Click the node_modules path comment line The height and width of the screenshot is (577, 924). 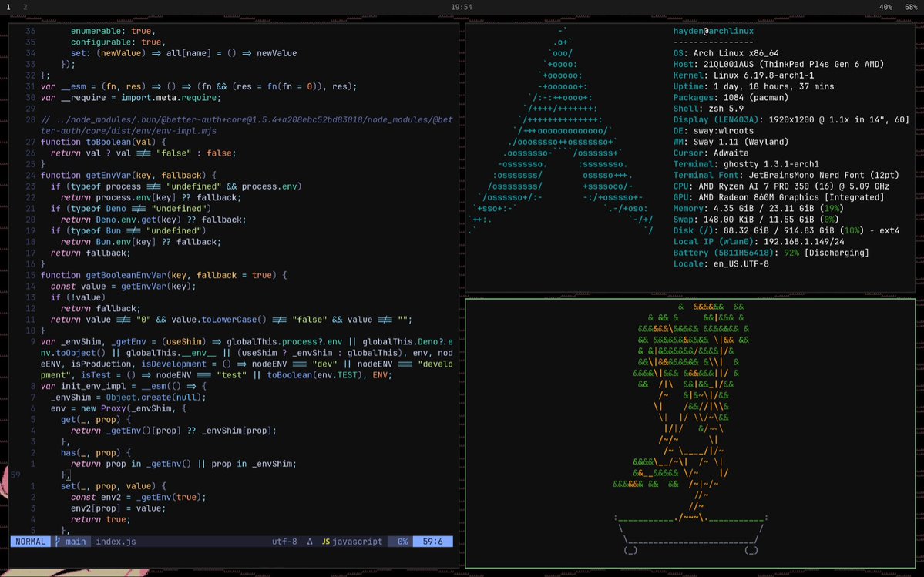[247, 126]
